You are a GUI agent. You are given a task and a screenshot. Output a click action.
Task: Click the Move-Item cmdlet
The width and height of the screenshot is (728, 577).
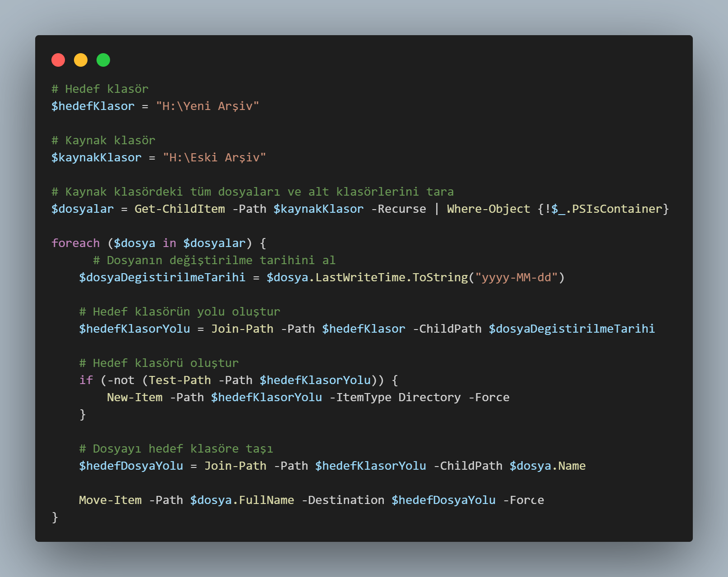[111, 500]
